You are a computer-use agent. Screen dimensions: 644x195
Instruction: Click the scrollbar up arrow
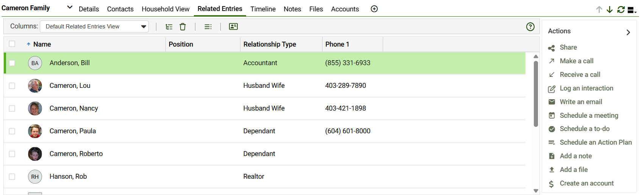point(536,56)
